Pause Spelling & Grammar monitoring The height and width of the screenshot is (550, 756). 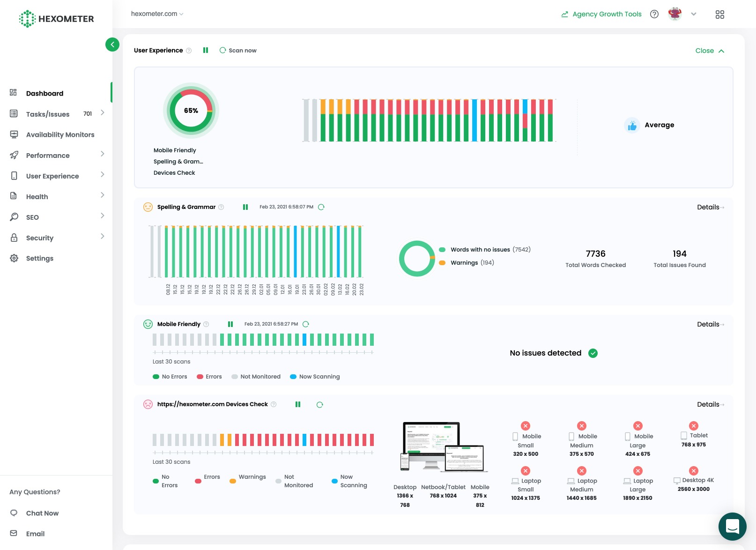point(245,207)
